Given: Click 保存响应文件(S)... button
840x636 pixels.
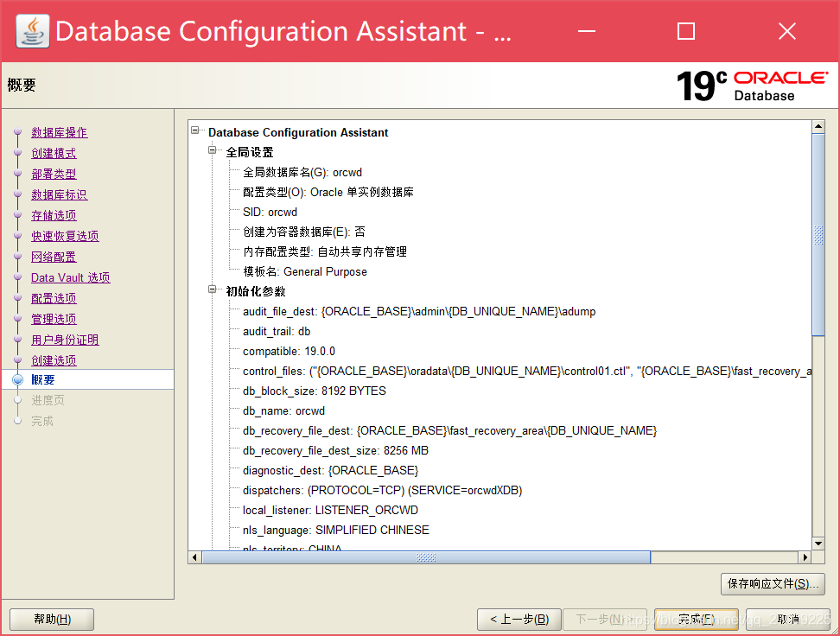Looking at the screenshot, I should point(773,584).
